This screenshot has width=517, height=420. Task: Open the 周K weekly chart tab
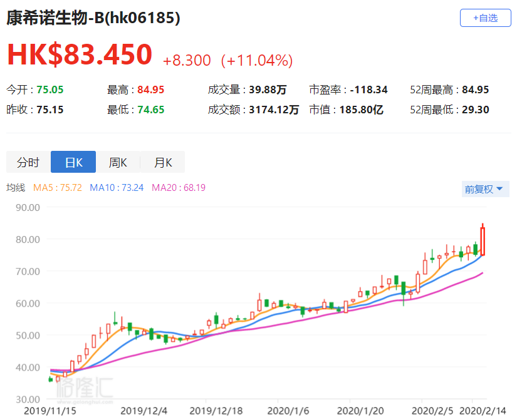click(x=118, y=161)
